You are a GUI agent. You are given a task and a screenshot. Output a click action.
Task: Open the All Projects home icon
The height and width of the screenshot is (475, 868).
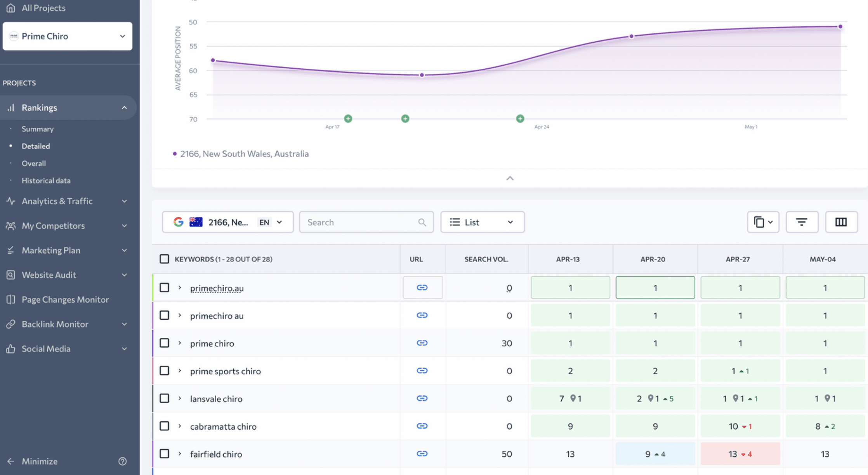(x=11, y=8)
